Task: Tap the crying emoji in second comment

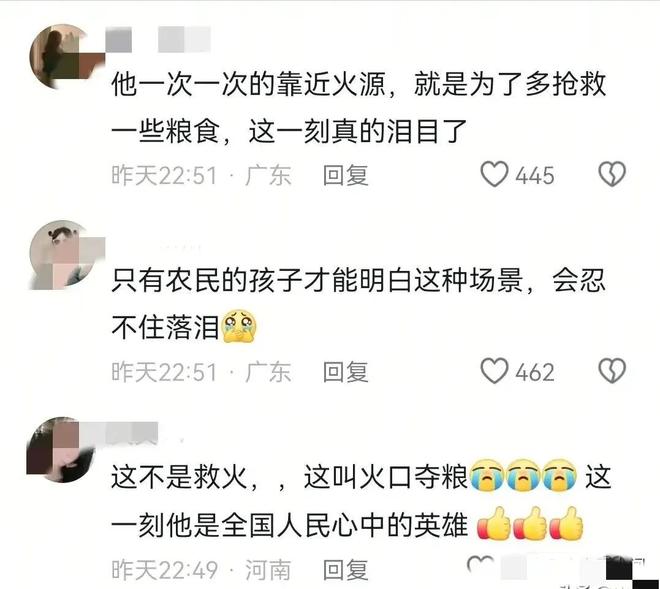Action: click(239, 326)
